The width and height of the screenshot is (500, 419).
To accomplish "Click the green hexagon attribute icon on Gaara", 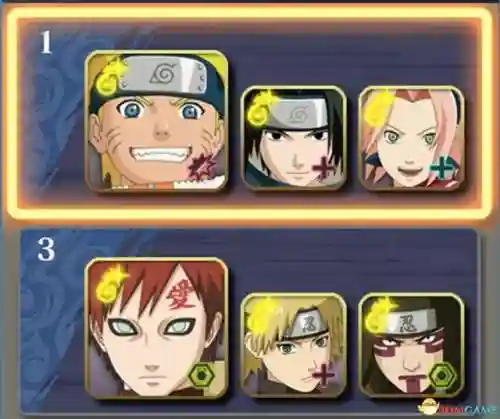I will pyautogui.click(x=202, y=376).
